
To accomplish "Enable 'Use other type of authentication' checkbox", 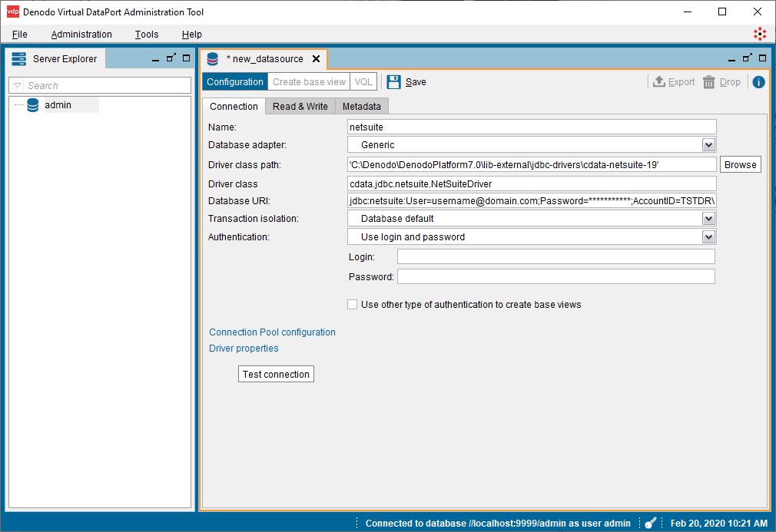I will [352, 305].
